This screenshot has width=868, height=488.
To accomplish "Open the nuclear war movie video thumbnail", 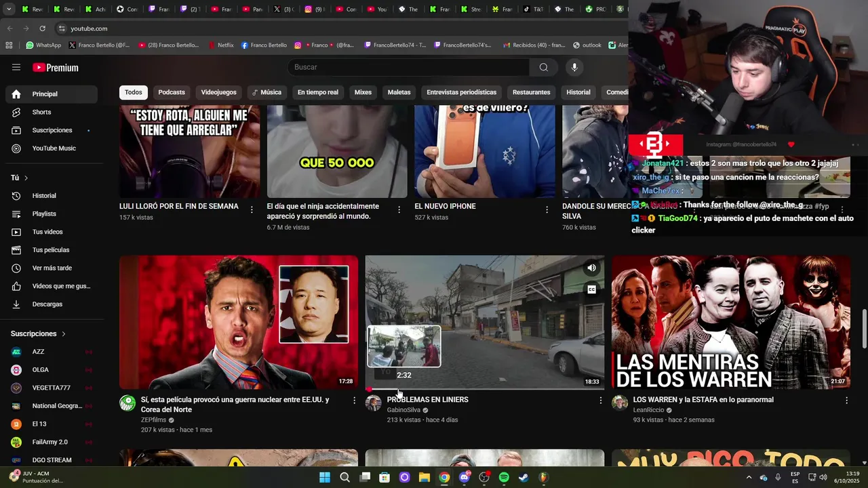I will [239, 323].
